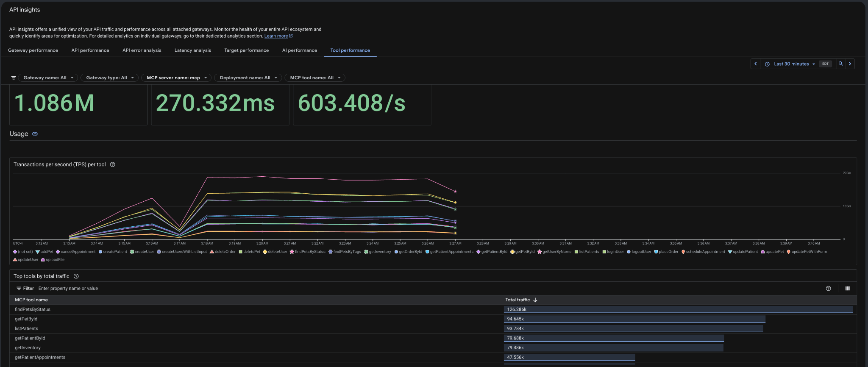
Task: Click the Total traffic sort arrow
Action: coord(535,300)
